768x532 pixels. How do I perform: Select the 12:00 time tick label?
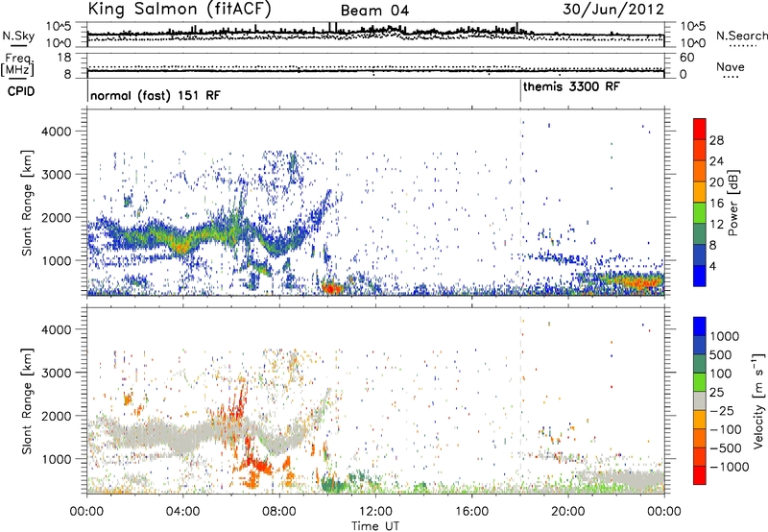coord(375,512)
